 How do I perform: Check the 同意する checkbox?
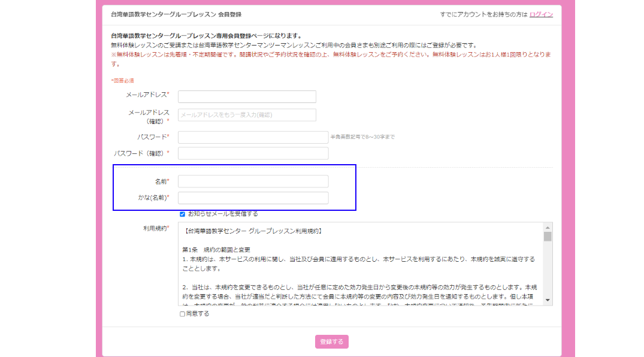pos(183,314)
